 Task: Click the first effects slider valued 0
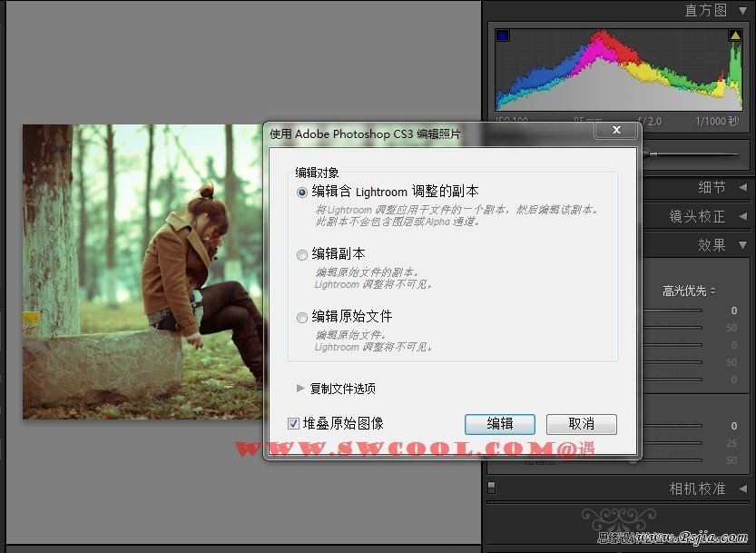[x=673, y=311]
